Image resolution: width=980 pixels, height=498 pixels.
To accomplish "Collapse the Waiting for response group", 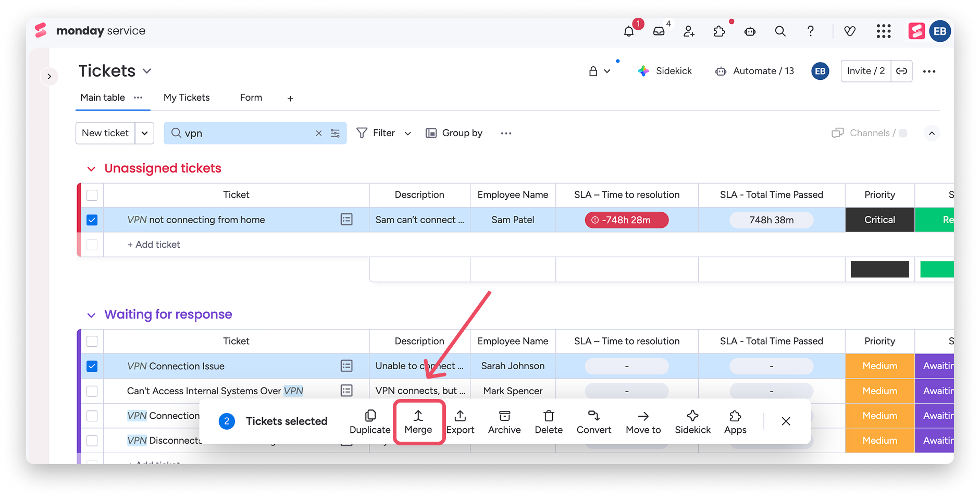I will (91, 315).
